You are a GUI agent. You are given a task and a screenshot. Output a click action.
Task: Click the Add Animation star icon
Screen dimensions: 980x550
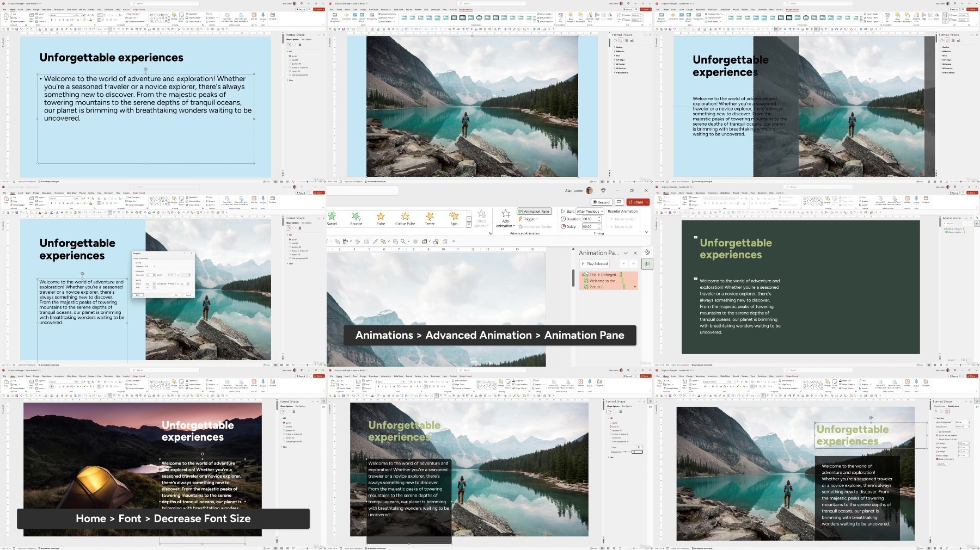(x=506, y=214)
